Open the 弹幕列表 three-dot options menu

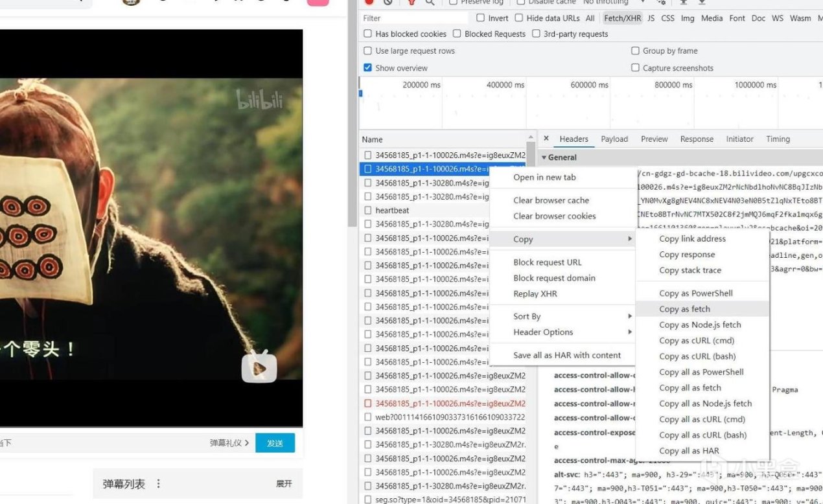158,484
